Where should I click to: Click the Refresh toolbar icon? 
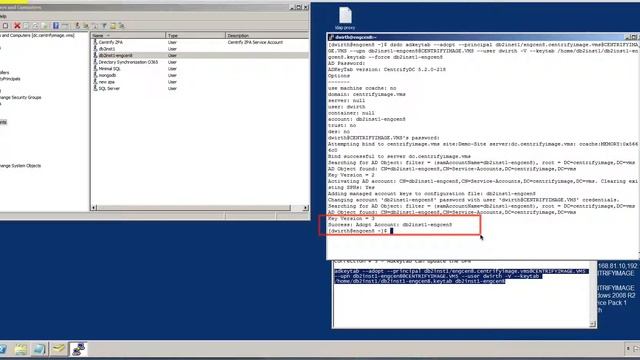coord(35,26)
